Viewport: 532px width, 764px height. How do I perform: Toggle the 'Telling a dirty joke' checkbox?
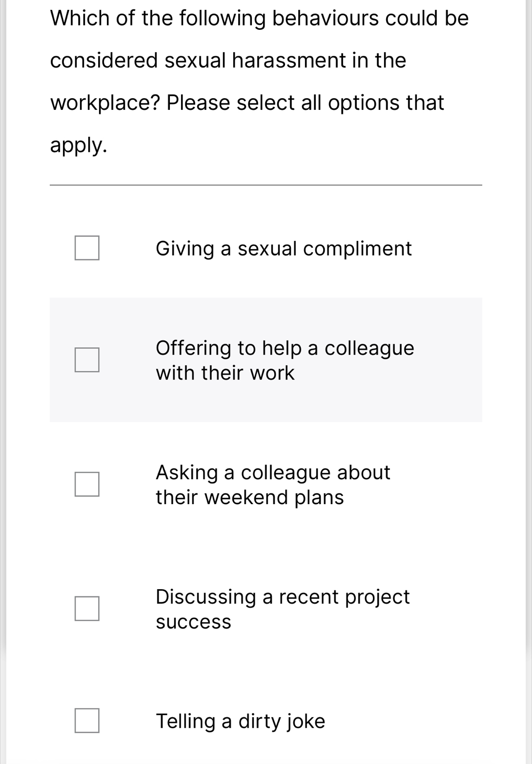click(x=87, y=721)
